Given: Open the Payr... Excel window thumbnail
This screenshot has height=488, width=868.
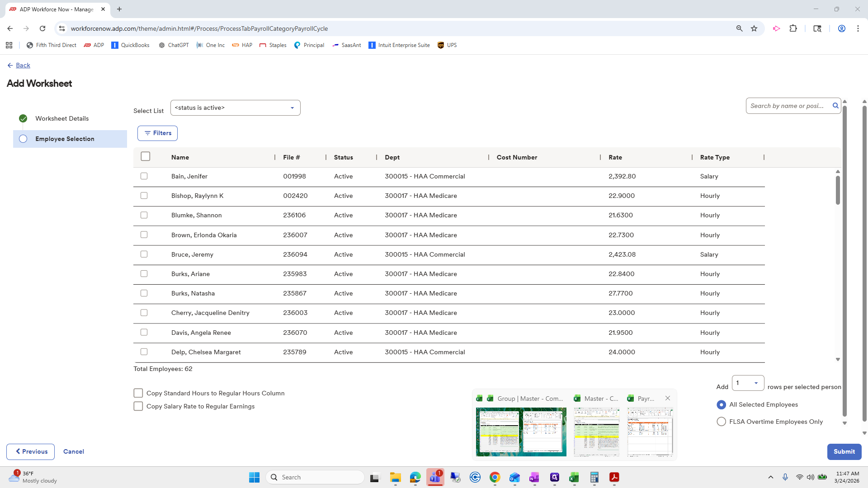Looking at the screenshot, I should click(650, 432).
